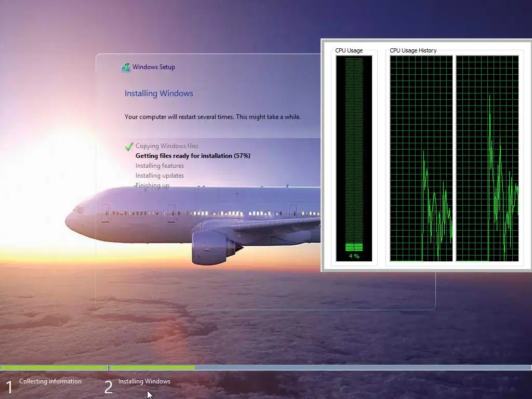Click the 'Installing updates' step
The width and height of the screenshot is (532, 399).
click(159, 176)
